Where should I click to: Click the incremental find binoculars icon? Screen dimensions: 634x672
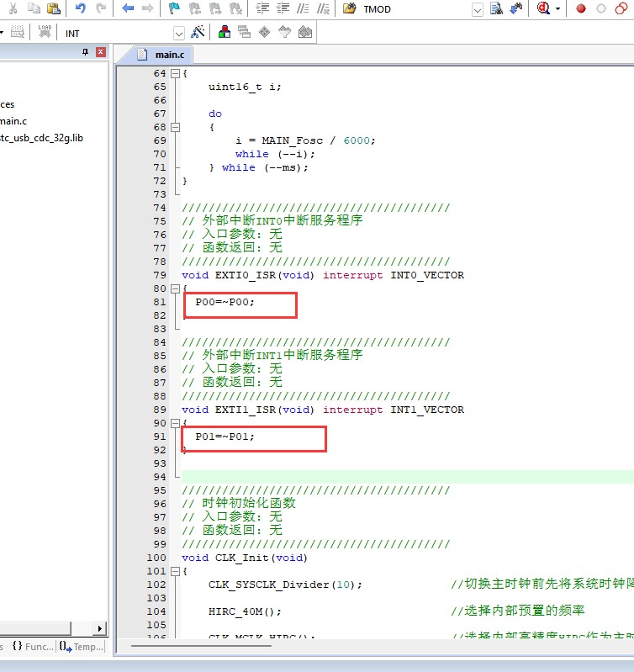point(516,8)
